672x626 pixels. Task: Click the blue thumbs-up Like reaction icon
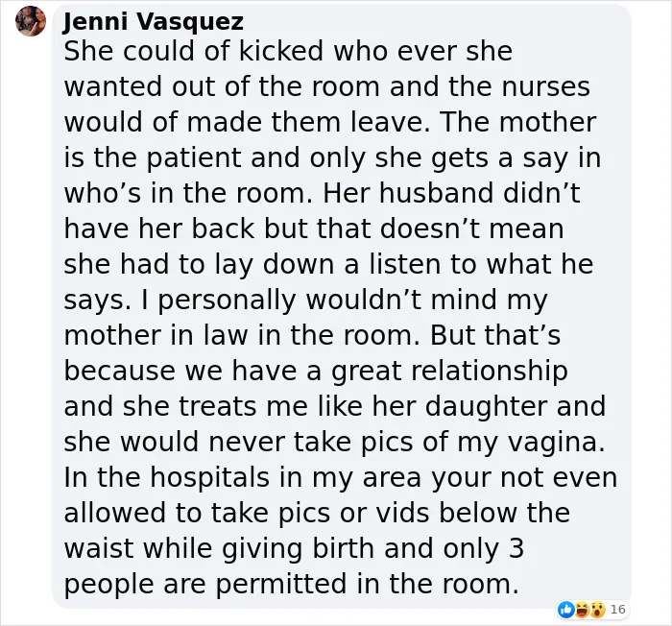point(565,610)
